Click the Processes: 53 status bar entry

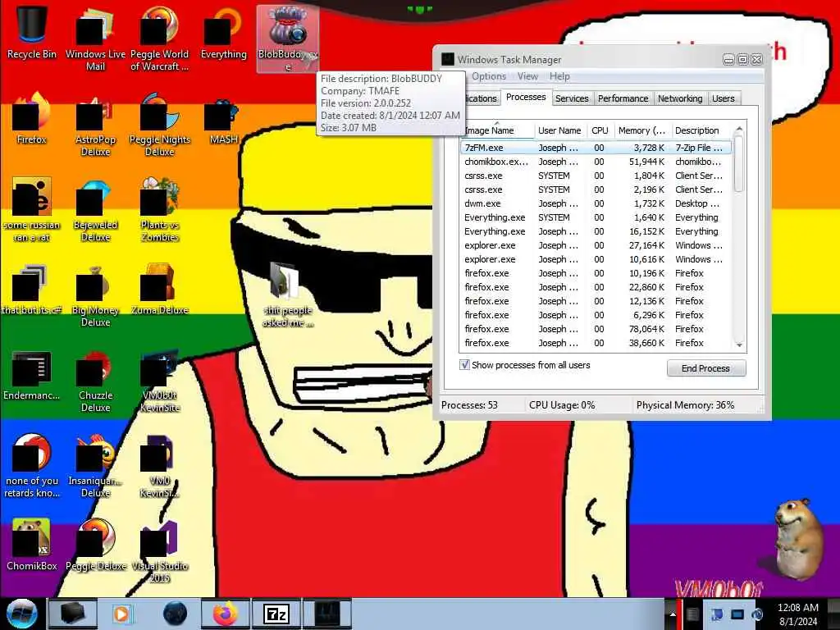point(469,405)
